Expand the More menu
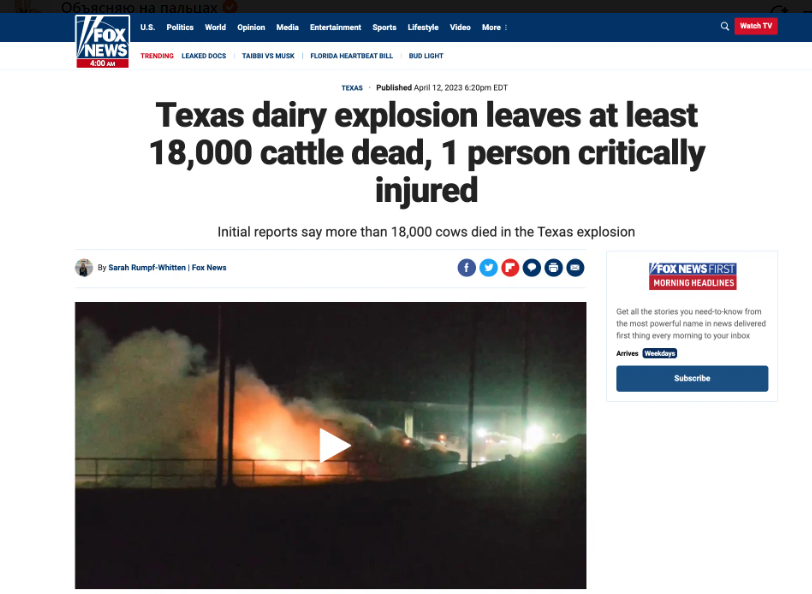Screen dimensions: 812x594 (495, 27)
